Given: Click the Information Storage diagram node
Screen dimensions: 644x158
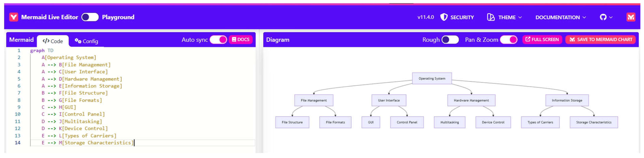Looking at the screenshot, I should click(567, 100).
